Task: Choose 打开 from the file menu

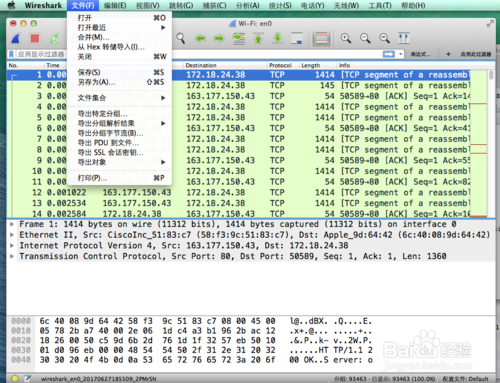Action: pos(119,18)
